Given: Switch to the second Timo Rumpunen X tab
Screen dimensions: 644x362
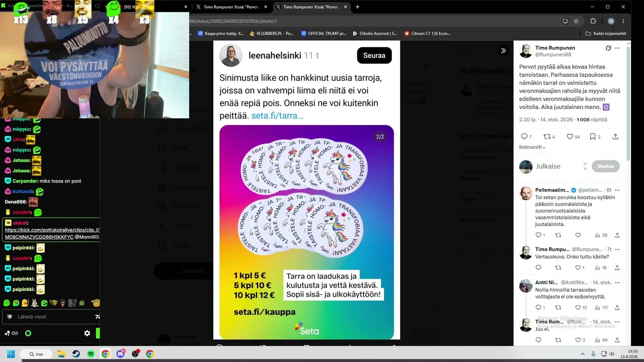Looking at the screenshot, I should 310,7.
